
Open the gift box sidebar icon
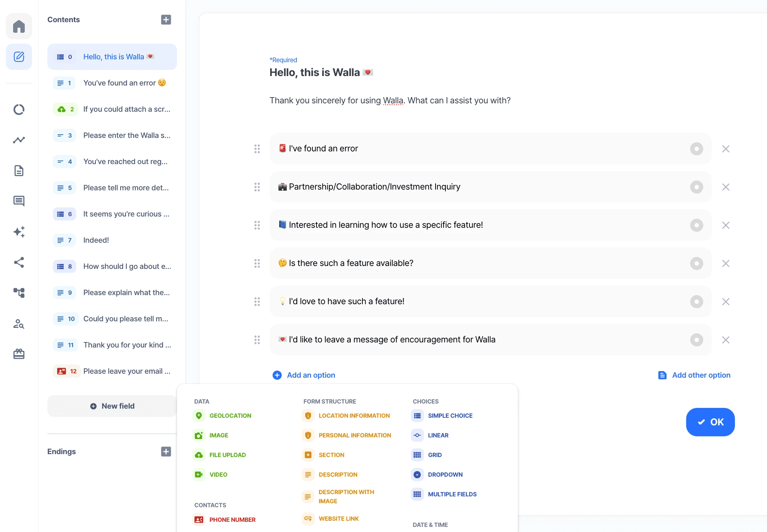tap(19, 354)
